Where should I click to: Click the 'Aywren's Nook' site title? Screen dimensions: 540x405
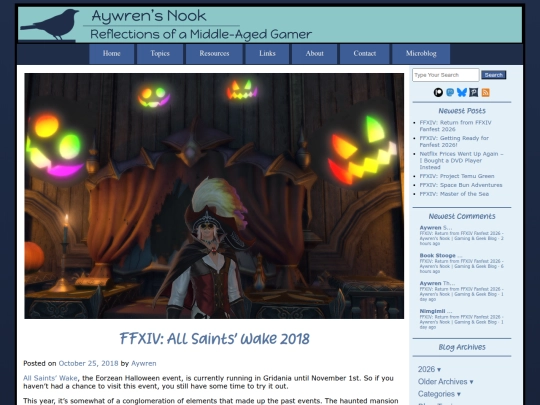[x=149, y=16]
